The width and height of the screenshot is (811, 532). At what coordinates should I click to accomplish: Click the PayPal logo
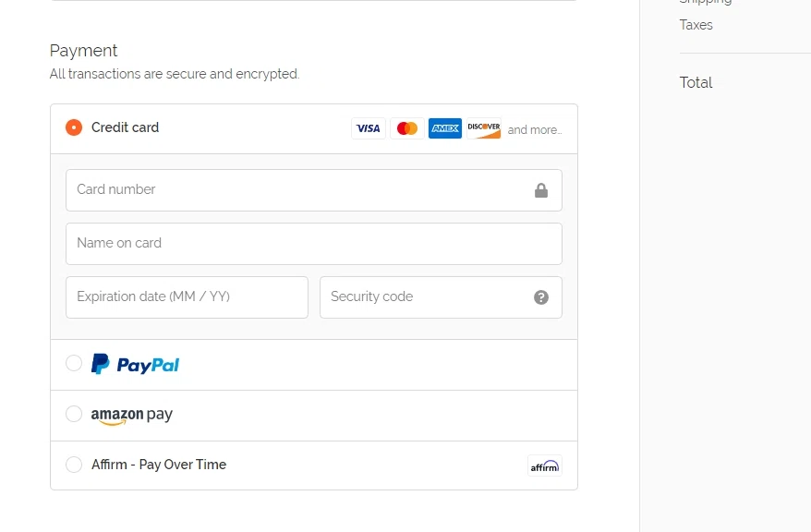(133, 363)
